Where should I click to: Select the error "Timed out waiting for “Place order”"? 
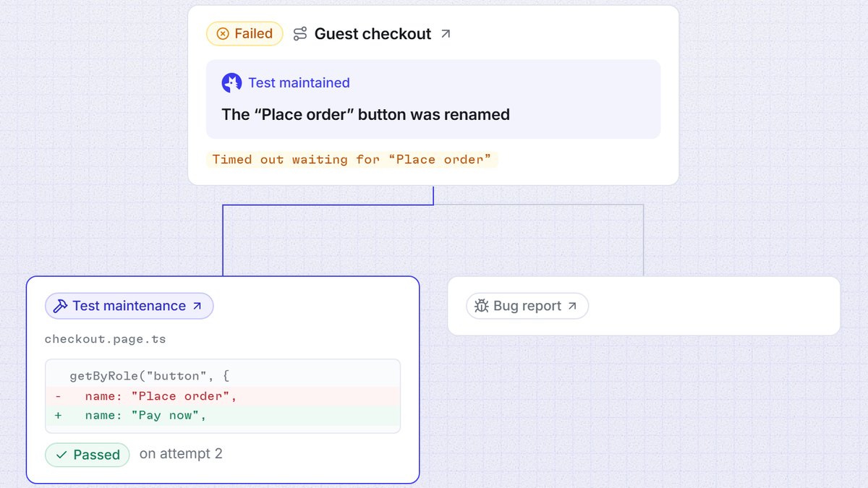[352, 160]
